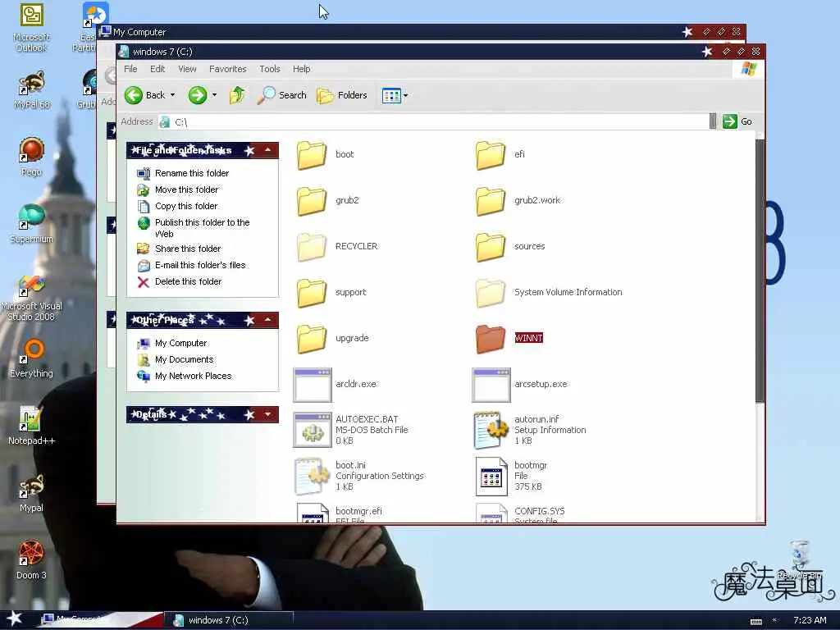Image resolution: width=840 pixels, height=630 pixels.
Task: Click the Go button
Action: tap(737, 121)
